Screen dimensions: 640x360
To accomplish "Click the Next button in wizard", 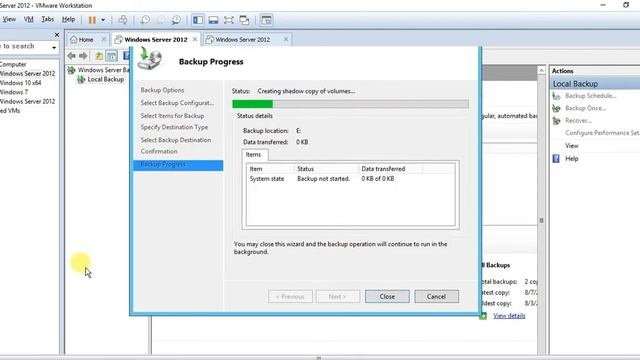I will 338,296.
